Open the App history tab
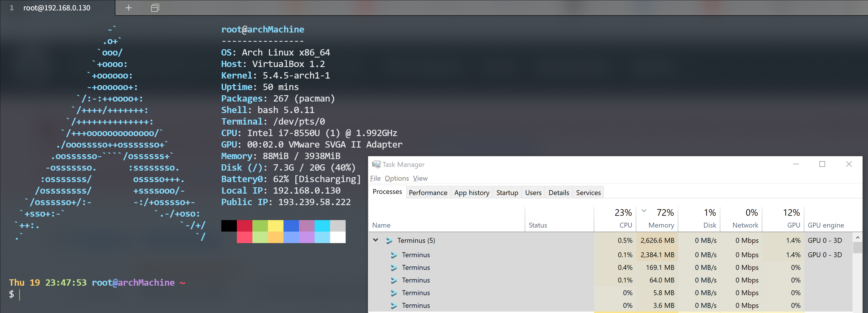Viewport: 868px width, 313px height. (472, 192)
